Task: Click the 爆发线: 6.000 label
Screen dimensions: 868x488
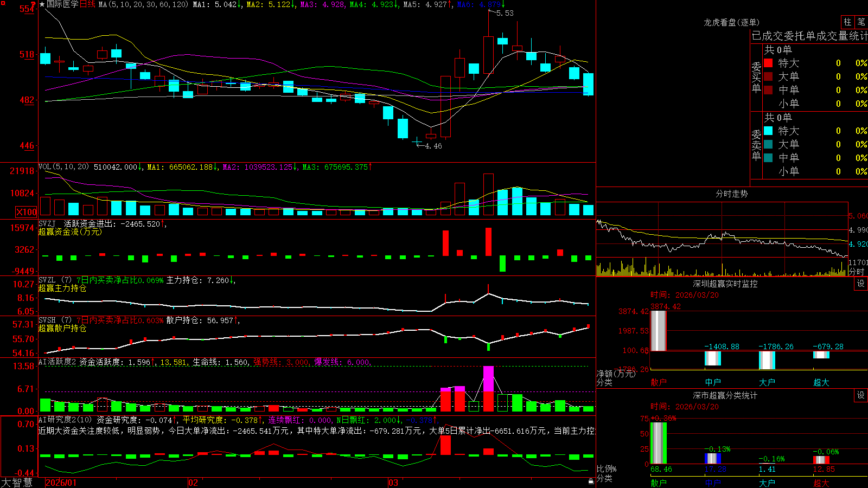Action: (x=342, y=362)
